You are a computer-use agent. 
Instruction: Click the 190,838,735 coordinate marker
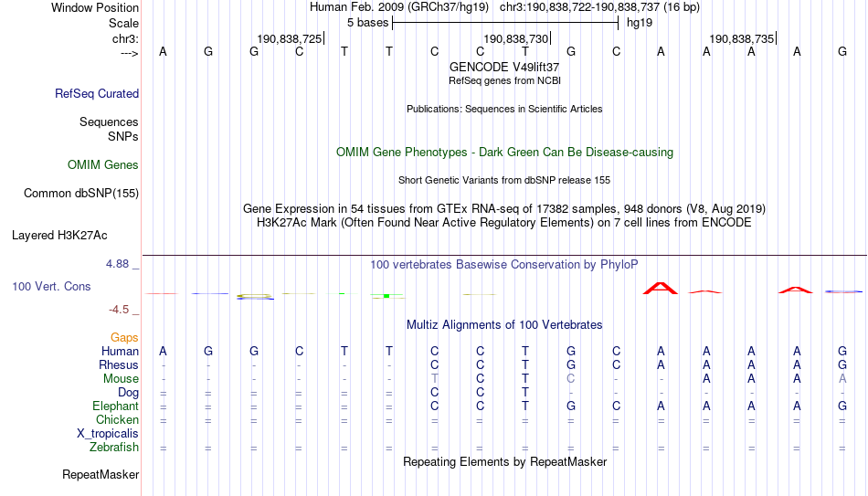point(742,38)
